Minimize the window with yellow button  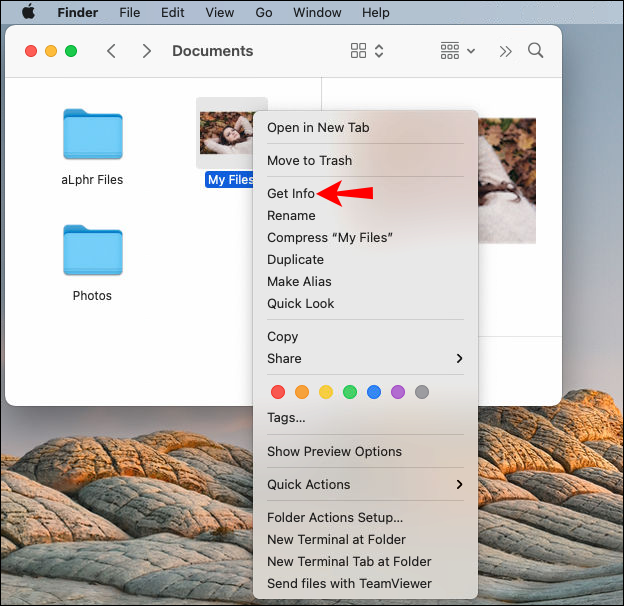51,51
